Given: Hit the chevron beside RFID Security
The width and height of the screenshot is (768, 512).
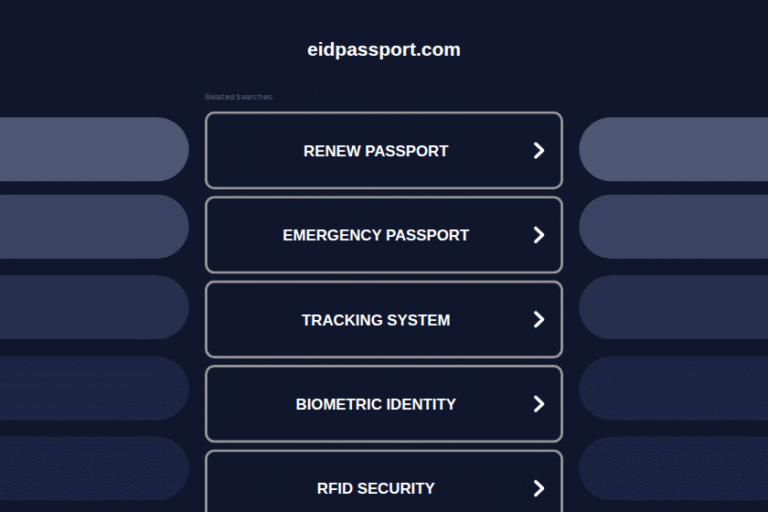Looking at the screenshot, I should point(539,488).
